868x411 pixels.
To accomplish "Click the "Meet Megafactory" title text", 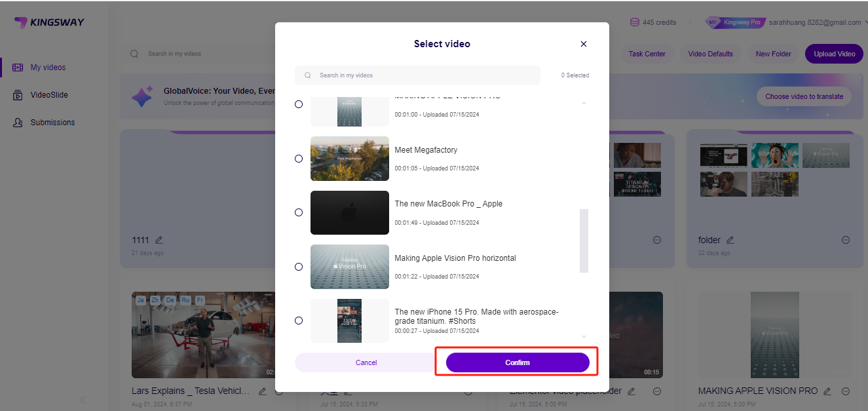I will click(426, 150).
